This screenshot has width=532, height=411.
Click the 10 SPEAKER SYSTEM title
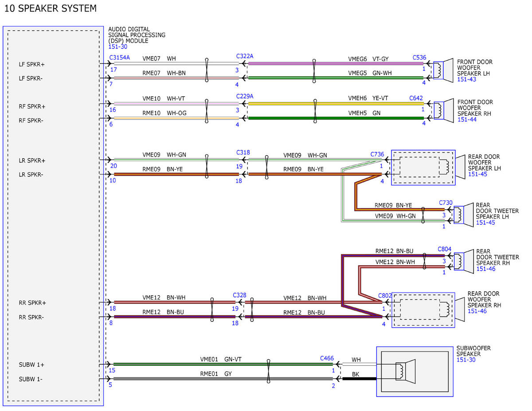(50, 8)
